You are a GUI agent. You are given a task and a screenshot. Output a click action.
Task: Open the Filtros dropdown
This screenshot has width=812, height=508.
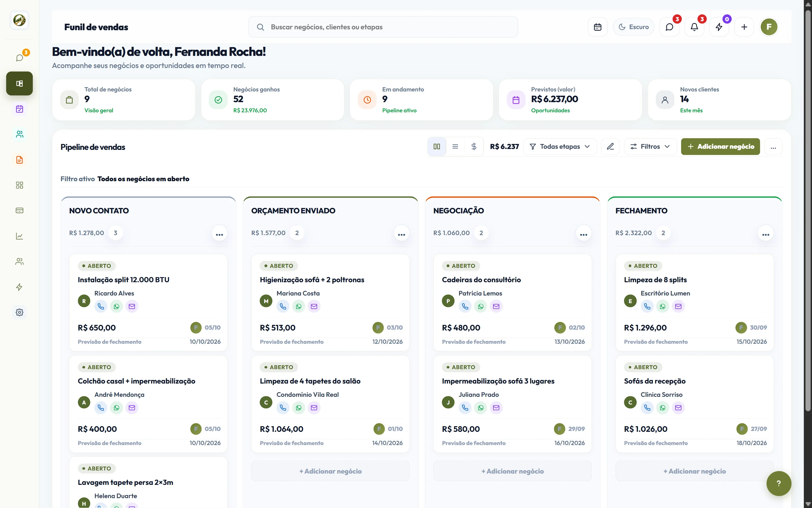click(x=650, y=146)
